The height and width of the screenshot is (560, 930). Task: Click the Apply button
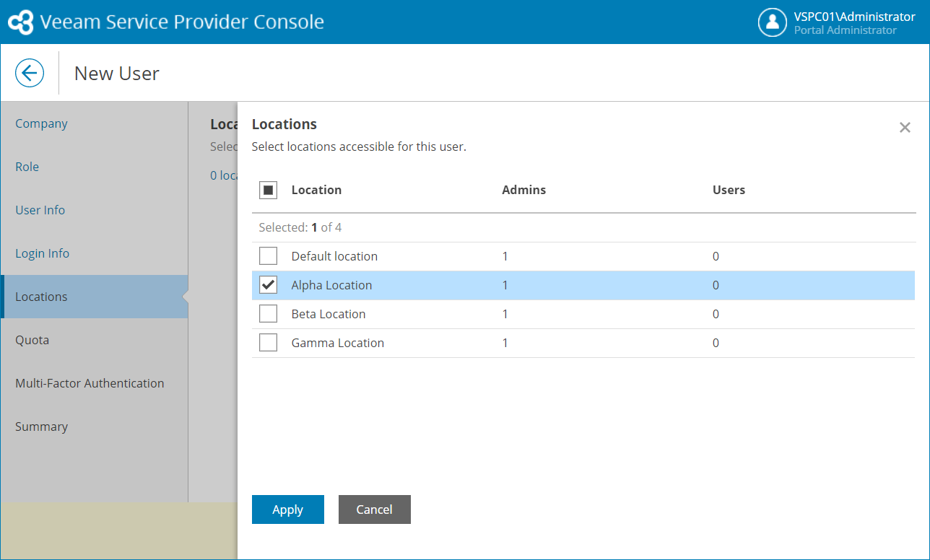pyautogui.click(x=287, y=509)
